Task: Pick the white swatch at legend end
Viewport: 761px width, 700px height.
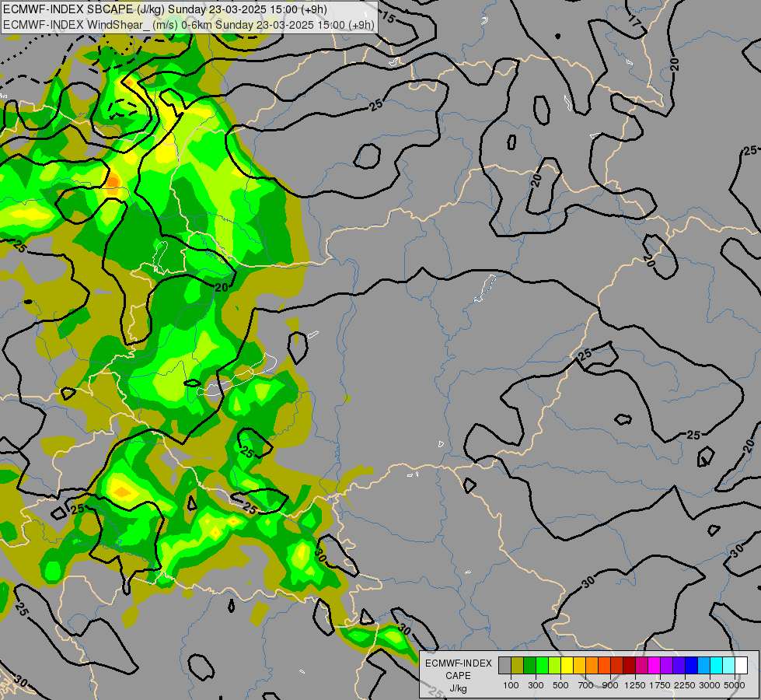Action: [741, 666]
